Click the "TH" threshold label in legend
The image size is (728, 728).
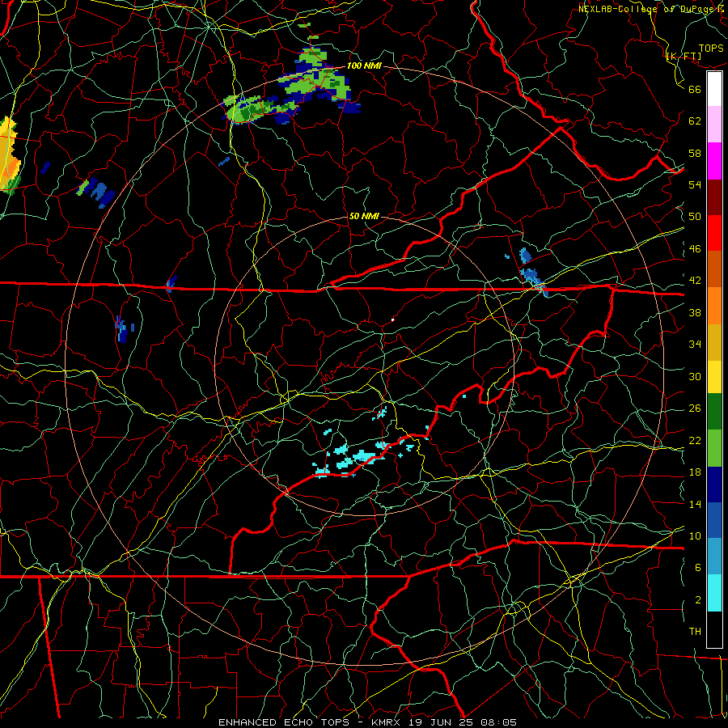pyautogui.click(x=695, y=632)
